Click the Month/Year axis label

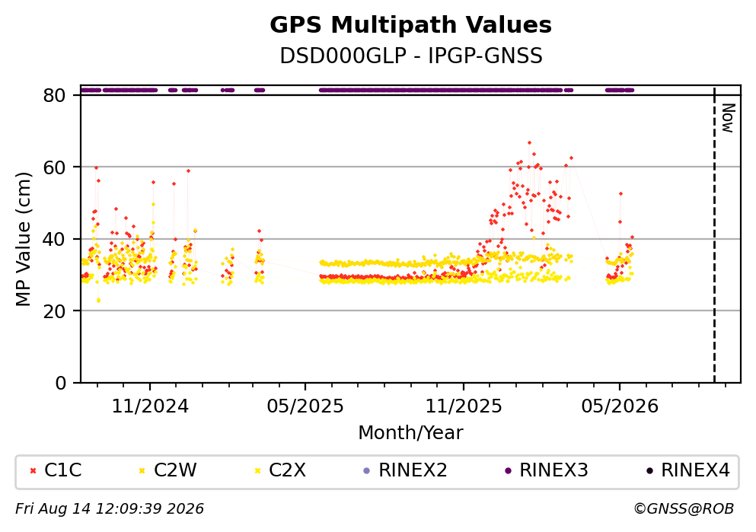(410, 433)
